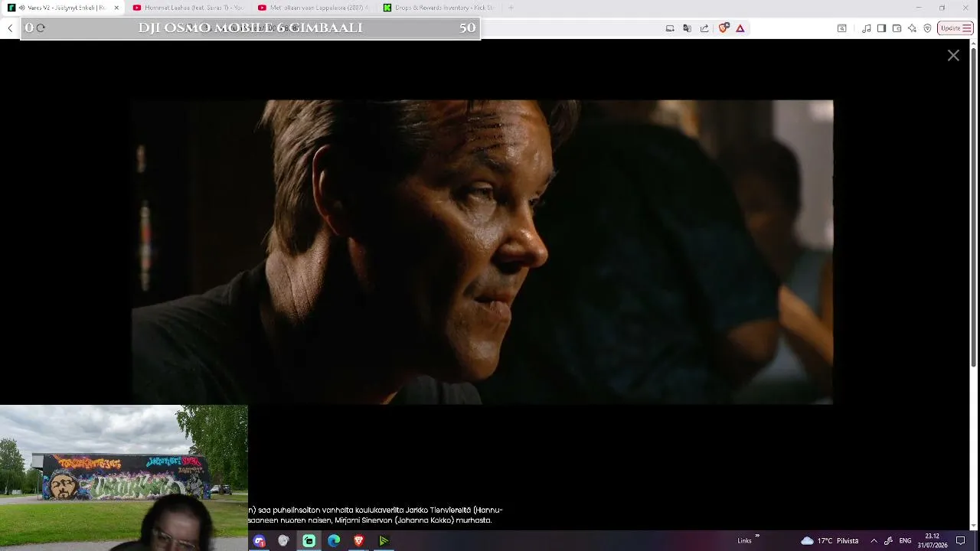Screen dimensions: 980x551
Task: Open the weather widget showing 17°C Pilvistä
Action: coord(830,541)
